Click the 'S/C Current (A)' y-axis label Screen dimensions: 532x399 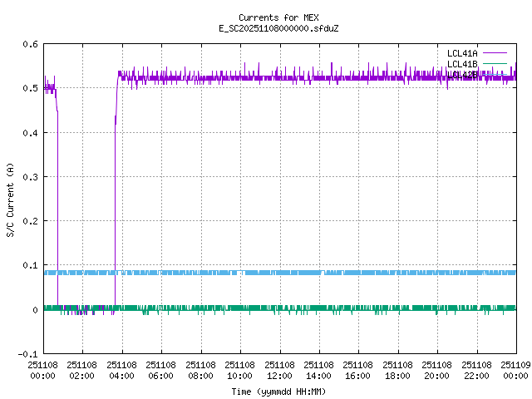click(x=11, y=199)
